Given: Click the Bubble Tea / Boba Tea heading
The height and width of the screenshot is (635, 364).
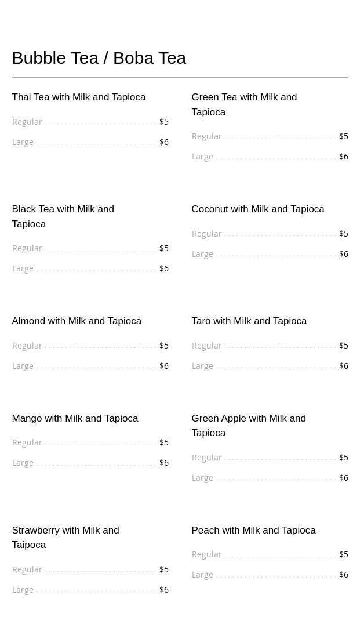Looking at the screenshot, I should [x=99, y=58].
